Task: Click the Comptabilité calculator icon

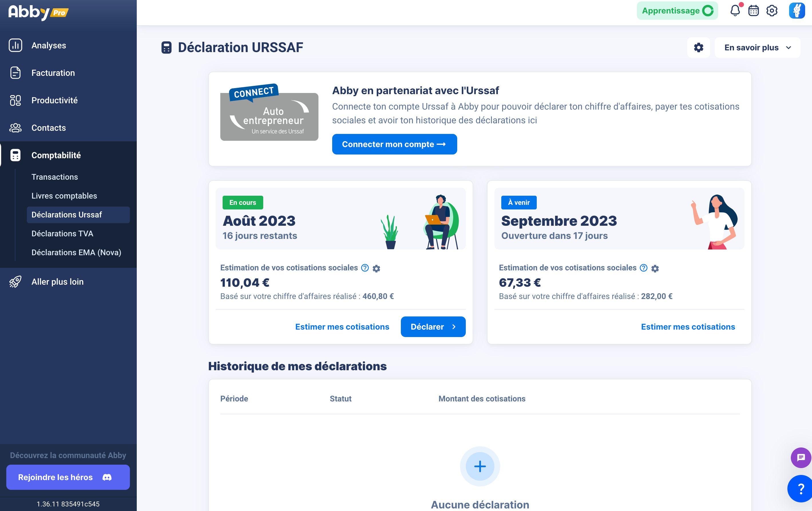Action: (x=15, y=155)
